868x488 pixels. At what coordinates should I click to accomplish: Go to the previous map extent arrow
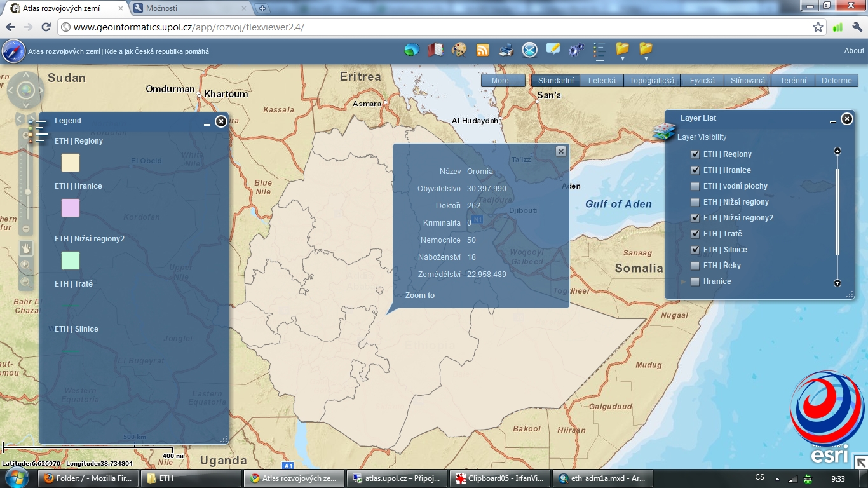pos(18,119)
